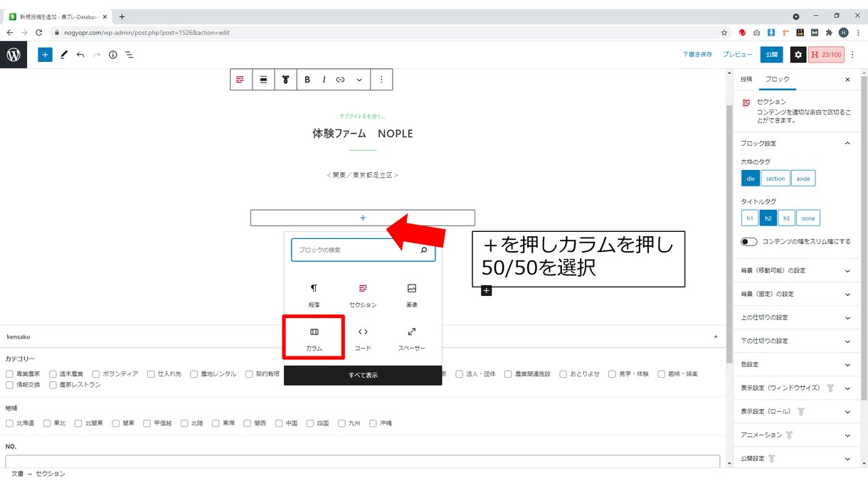This screenshot has width=868, height=488.
Task: Close the block settings sidebar
Action: coord(847,80)
